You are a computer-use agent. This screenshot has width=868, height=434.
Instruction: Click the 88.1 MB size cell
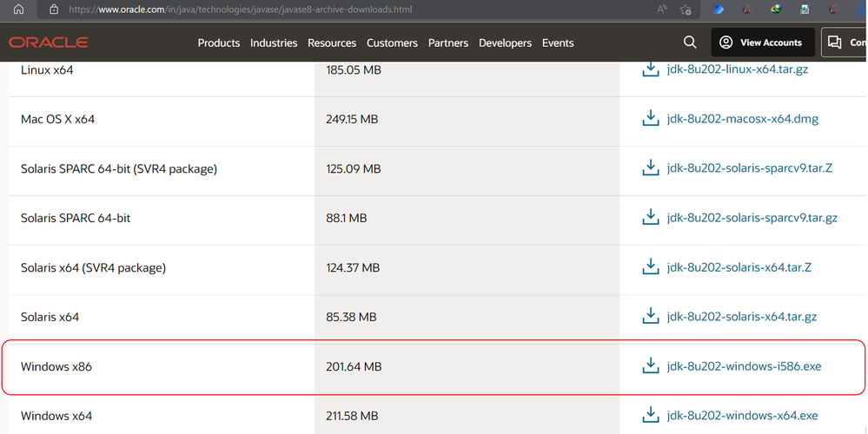347,218
